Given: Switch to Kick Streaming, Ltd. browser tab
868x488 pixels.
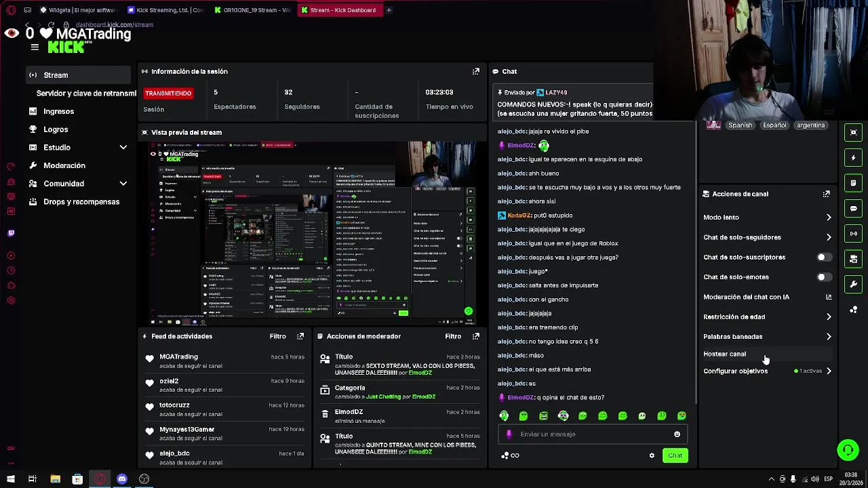Looking at the screenshot, I should pyautogui.click(x=165, y=10).
